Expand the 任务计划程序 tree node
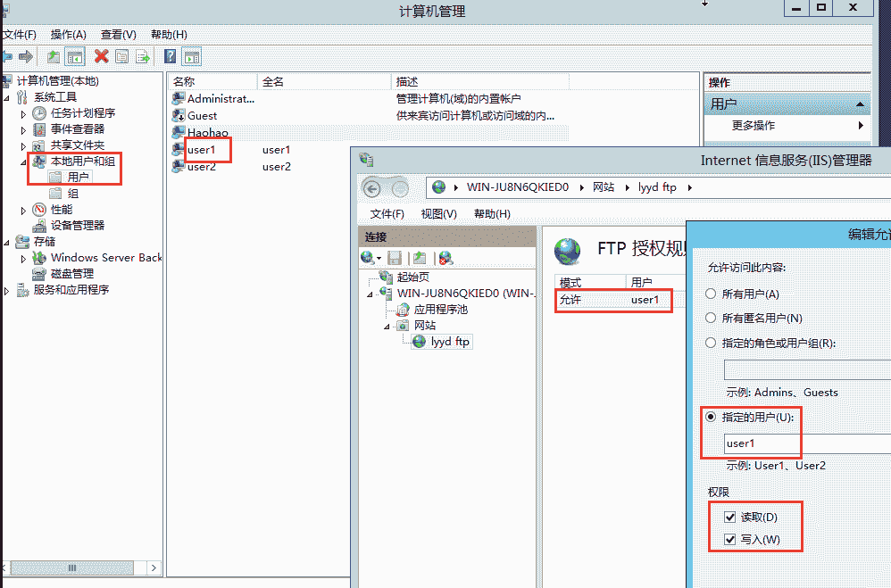Image resolution: width=891 pixels, height=588 pixels. pos(24,113)
